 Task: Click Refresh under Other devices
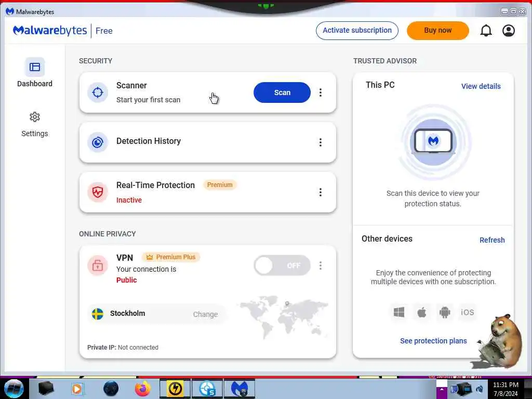tap(492, 240)
